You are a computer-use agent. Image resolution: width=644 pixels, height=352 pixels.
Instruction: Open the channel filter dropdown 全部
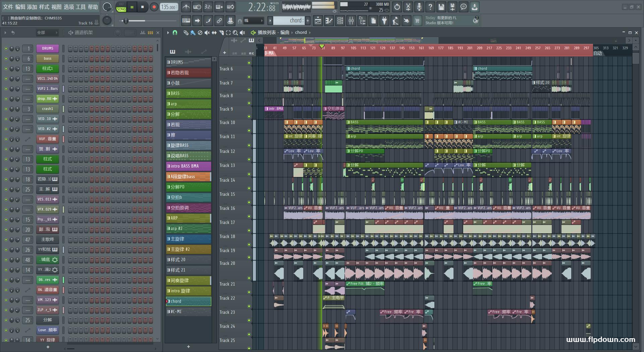47,33
